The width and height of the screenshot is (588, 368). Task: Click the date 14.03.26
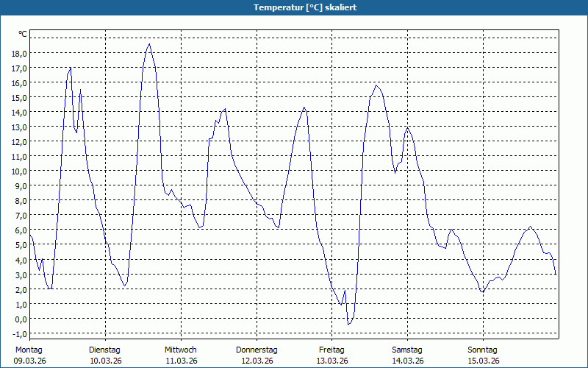click(408, 361)
